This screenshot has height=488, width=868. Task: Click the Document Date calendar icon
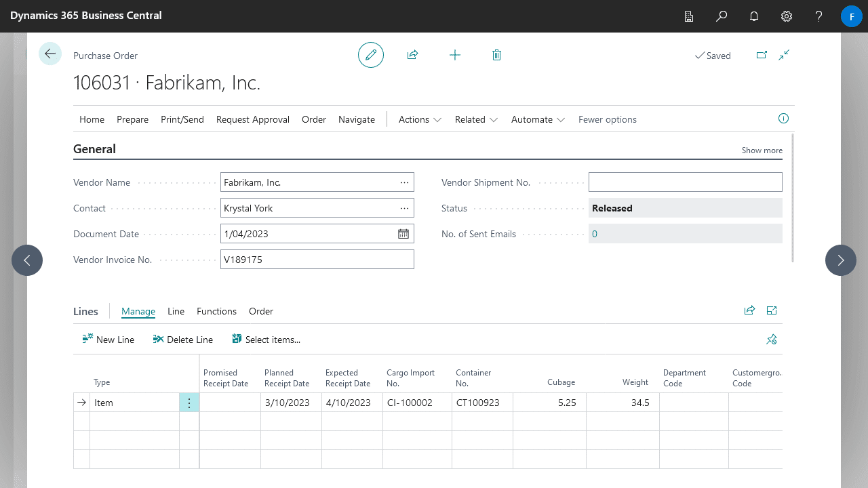tap(403, 234)
